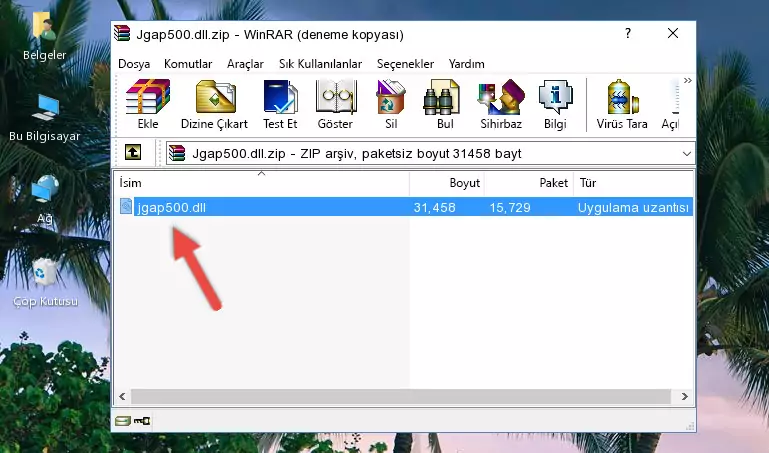The width and height of the screenshot is (769, 453).
Task: Click the archive icon in address bar
Action: coord(177,153)
